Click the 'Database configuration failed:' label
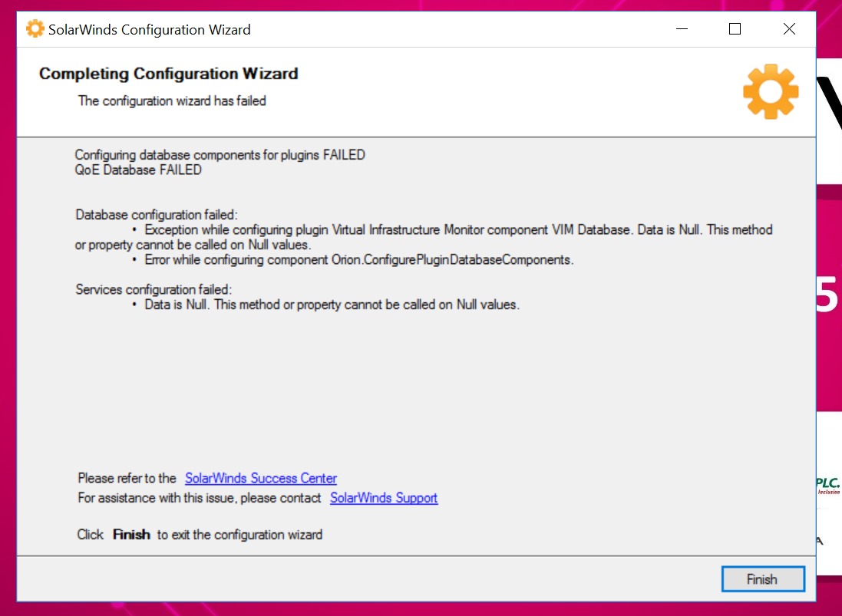 tap(157, 215)
